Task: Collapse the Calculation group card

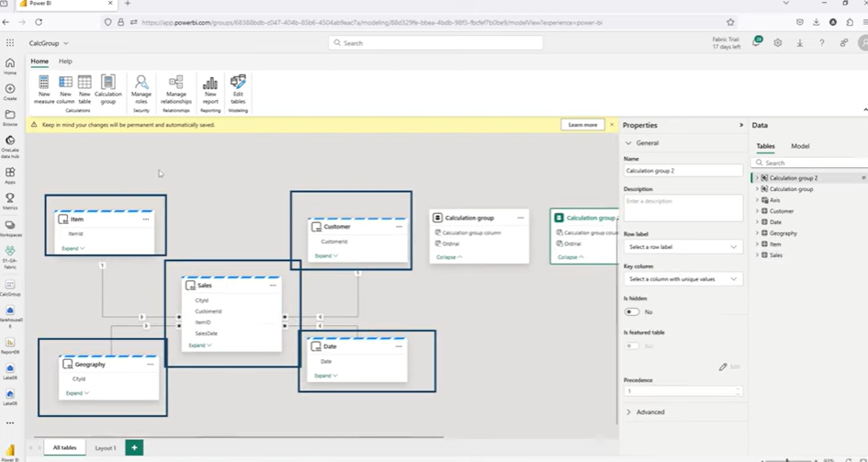Action: click(x=449, y=257)
